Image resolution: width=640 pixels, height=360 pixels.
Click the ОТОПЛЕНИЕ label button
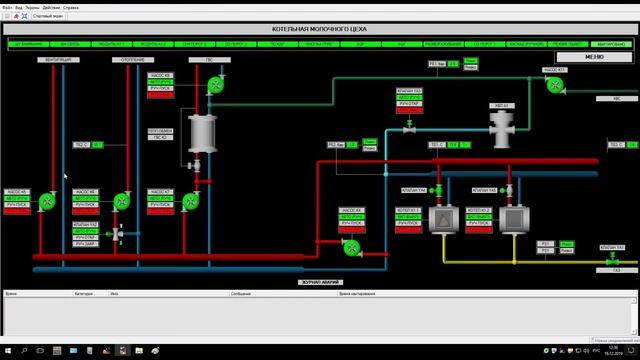[x=133, y=60]
